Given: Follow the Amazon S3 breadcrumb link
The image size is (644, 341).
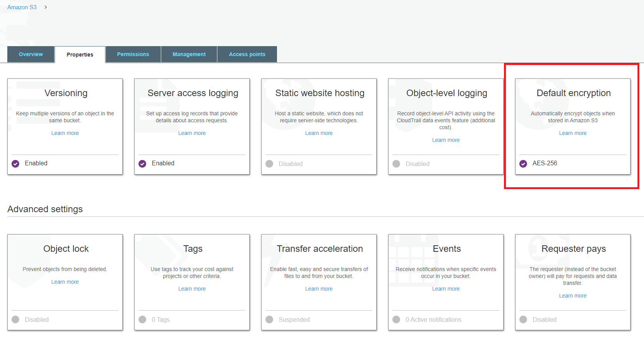Looking at the screenshot, I should point(22,7).
